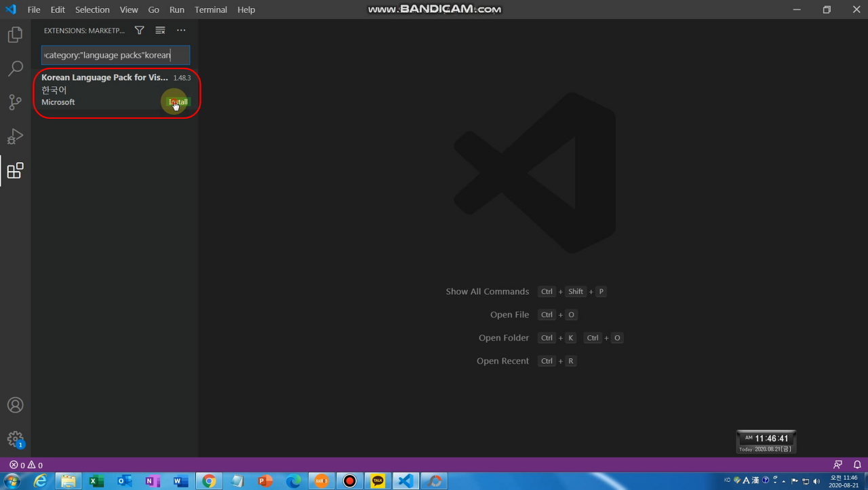Open Views and More Actions ellipsis
This screenshot has height=490, width=868.
(x=181, y=31)
